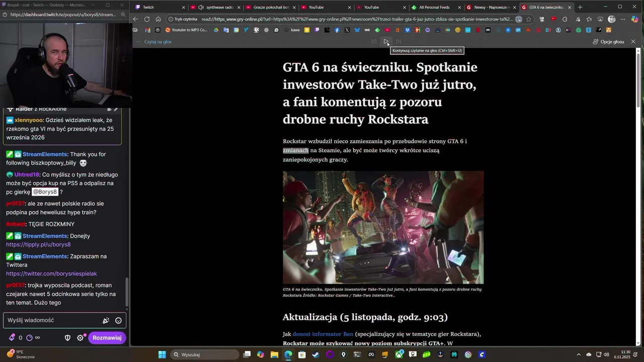
Task: Click the Rozmawiaj chat button
Action: pos(107,338)
